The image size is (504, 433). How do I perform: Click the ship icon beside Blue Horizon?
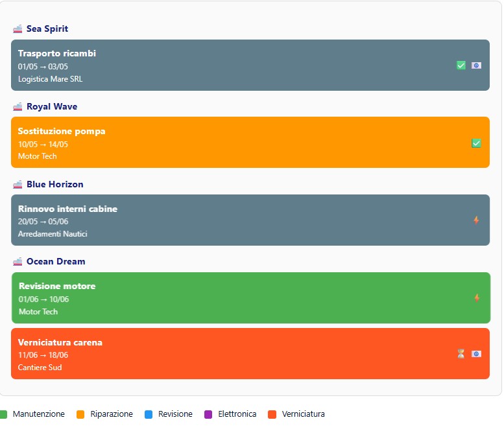[18, 185]
